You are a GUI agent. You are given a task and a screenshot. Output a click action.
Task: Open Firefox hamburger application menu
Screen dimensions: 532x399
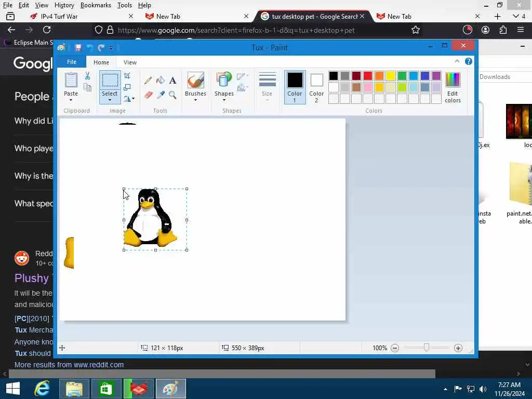pyautogui.click(x=521, y=30)
